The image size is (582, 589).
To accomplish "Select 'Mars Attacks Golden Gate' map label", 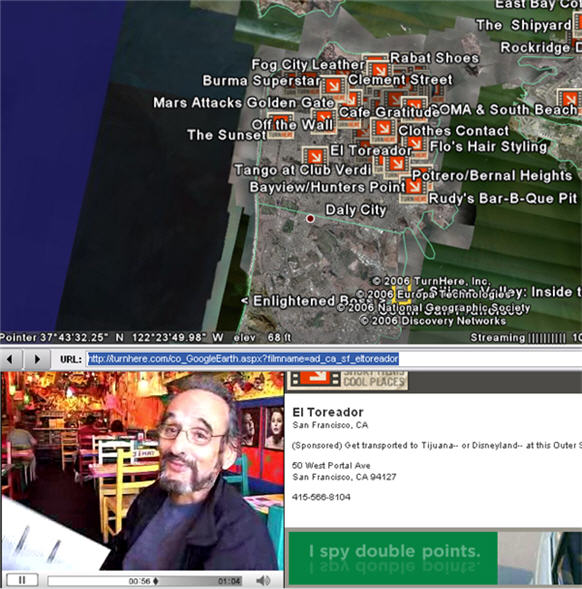I will 244,103.
